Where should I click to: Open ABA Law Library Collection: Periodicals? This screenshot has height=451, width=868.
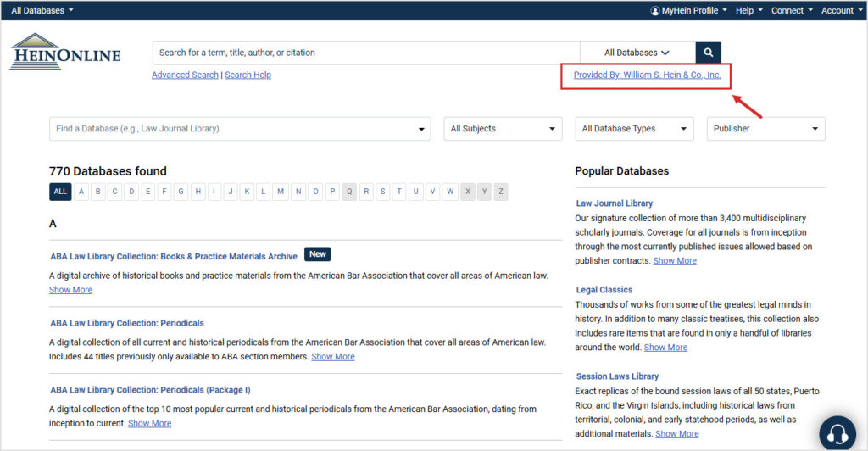(x=127, y=323)
